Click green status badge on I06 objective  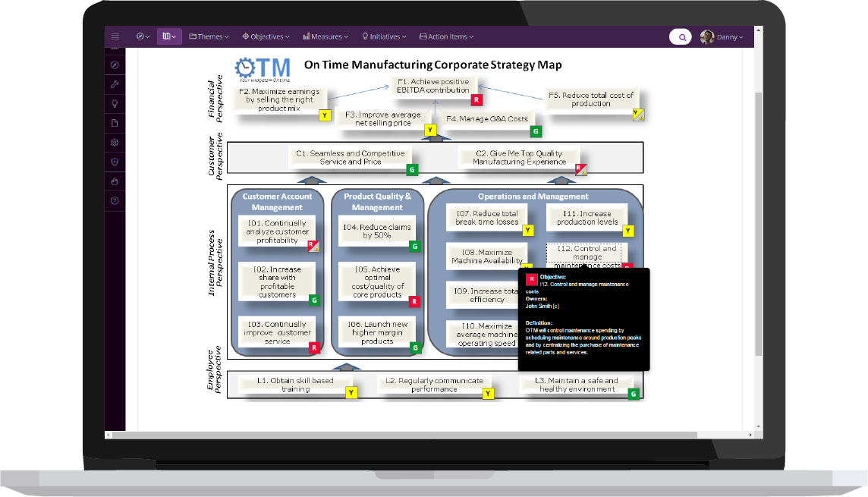[415, 348]
